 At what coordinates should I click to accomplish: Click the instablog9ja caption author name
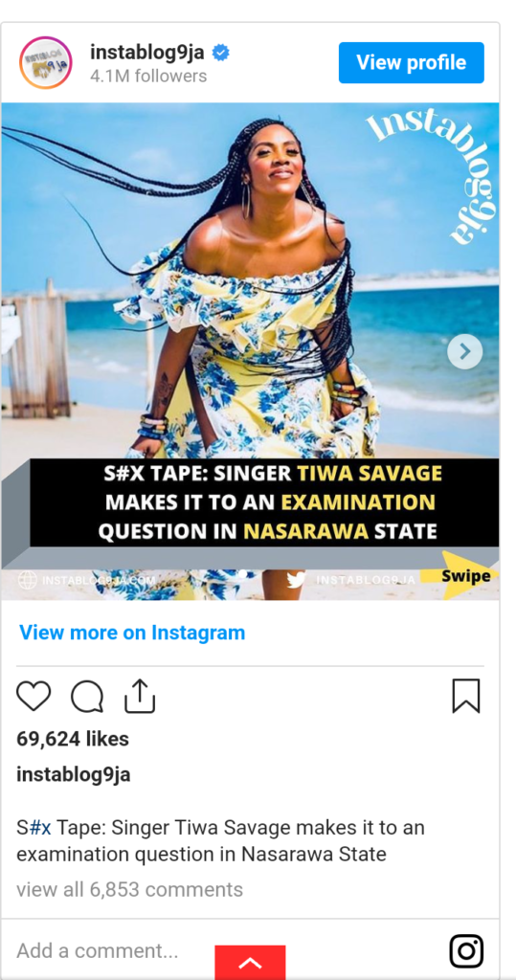click(73, 775)
